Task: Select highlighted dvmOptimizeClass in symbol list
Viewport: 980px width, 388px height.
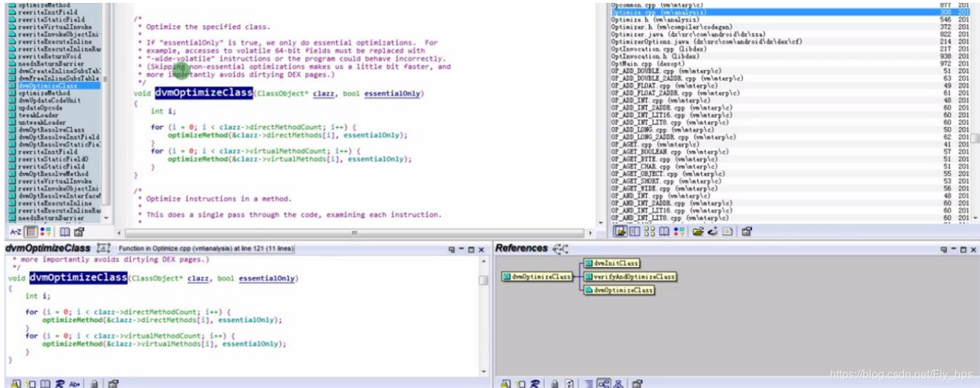Action: (x=54, y=86)
